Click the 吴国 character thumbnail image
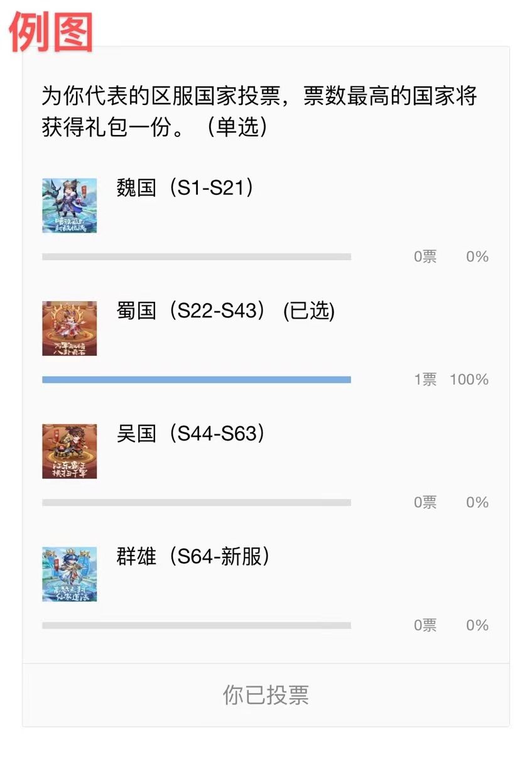532x758 pixels. 70,451
